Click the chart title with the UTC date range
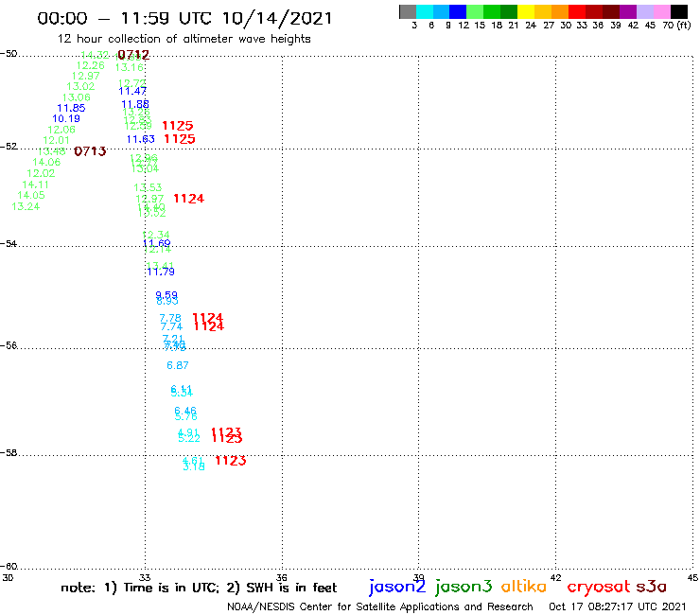Screen dimensions: 700x615 point(184,18)
